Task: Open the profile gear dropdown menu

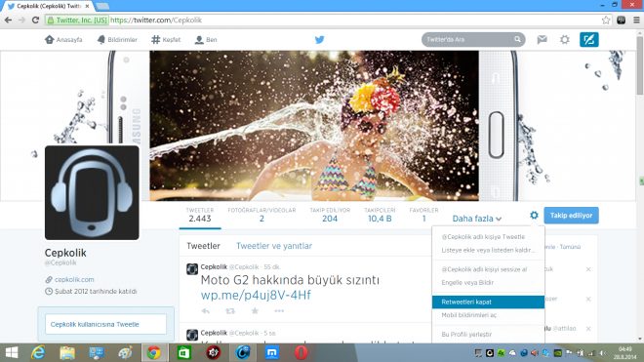Action: coord(534,215)
